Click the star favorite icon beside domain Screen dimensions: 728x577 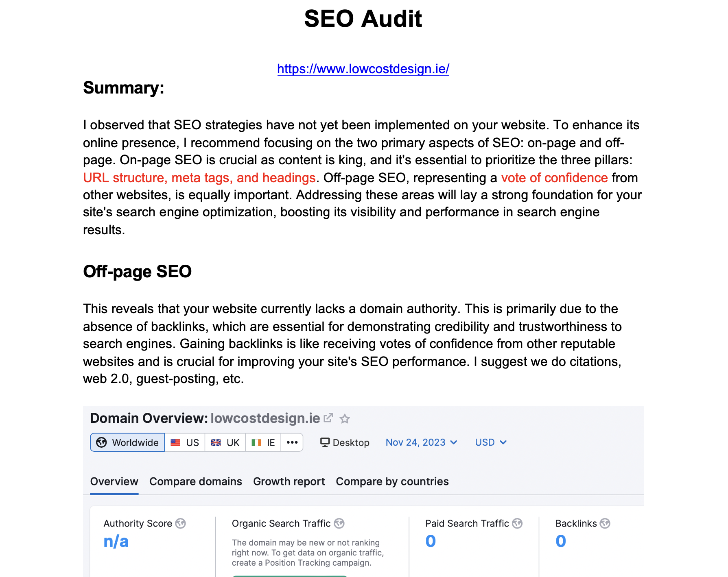pos(345,418)
